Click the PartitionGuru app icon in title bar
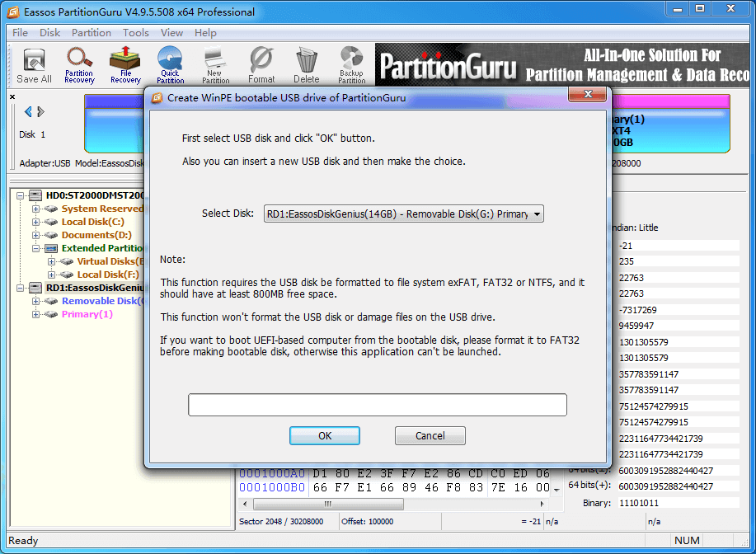The height and width of the screenshot is (554, 756). tap(13, 12)
